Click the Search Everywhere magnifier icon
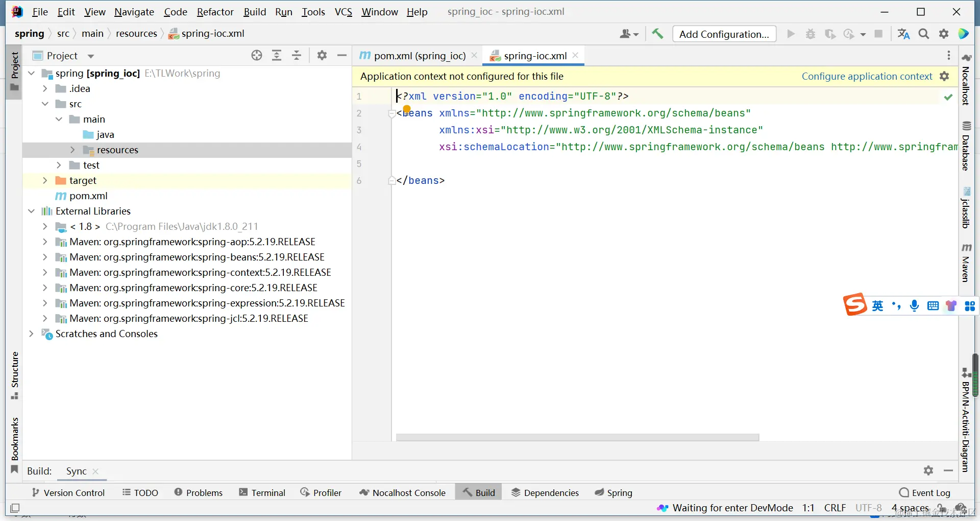Screen dimensions: 980x521 pos(923,34)
